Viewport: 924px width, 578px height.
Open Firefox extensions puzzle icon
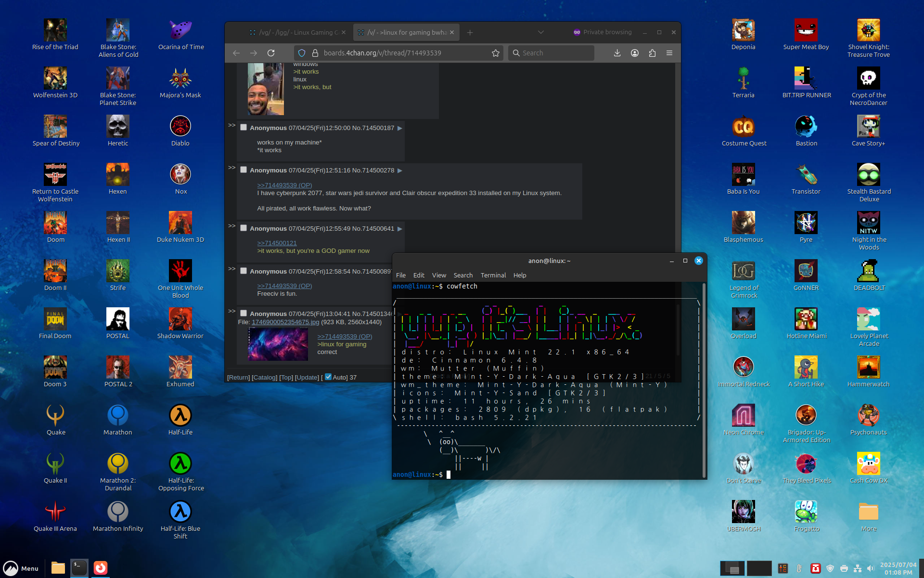(x=652, y=53)
